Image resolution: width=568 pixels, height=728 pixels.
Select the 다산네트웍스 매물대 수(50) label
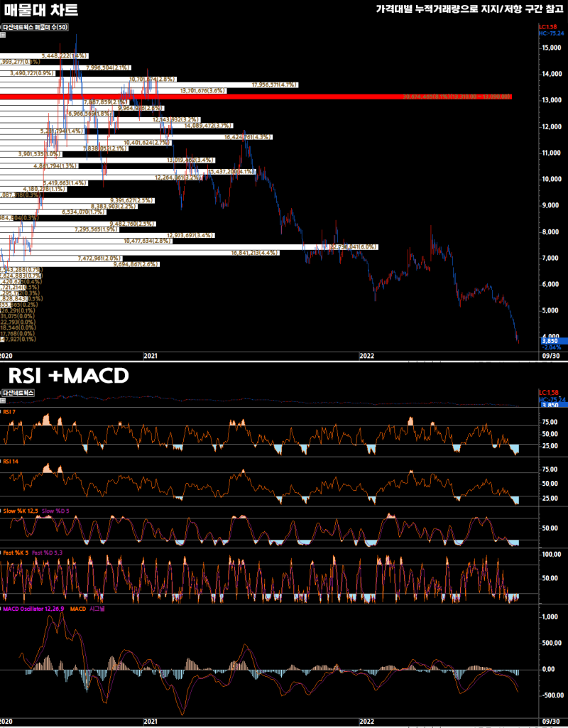pyautogui.click(x=35, y=28)
